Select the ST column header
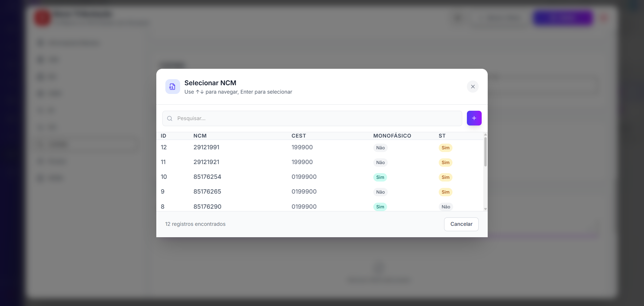The image size is (644, 306). point(442,136)
